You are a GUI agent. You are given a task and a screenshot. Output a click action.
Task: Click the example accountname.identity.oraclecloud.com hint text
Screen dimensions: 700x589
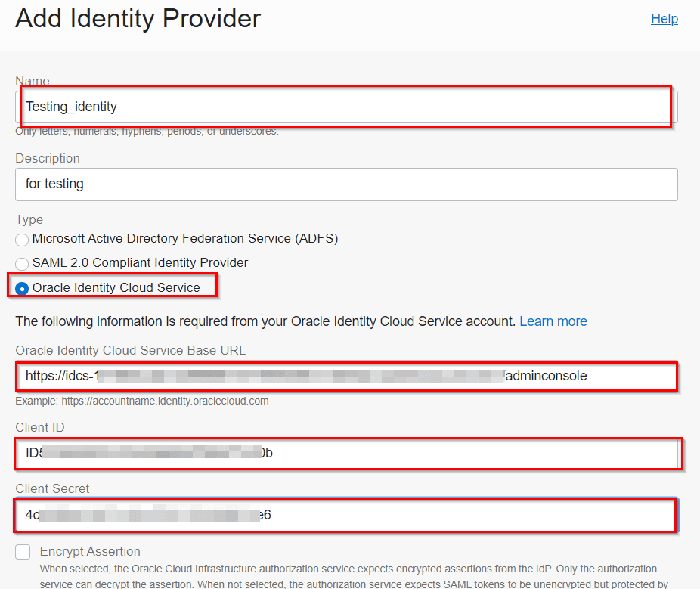pos(142,401)
